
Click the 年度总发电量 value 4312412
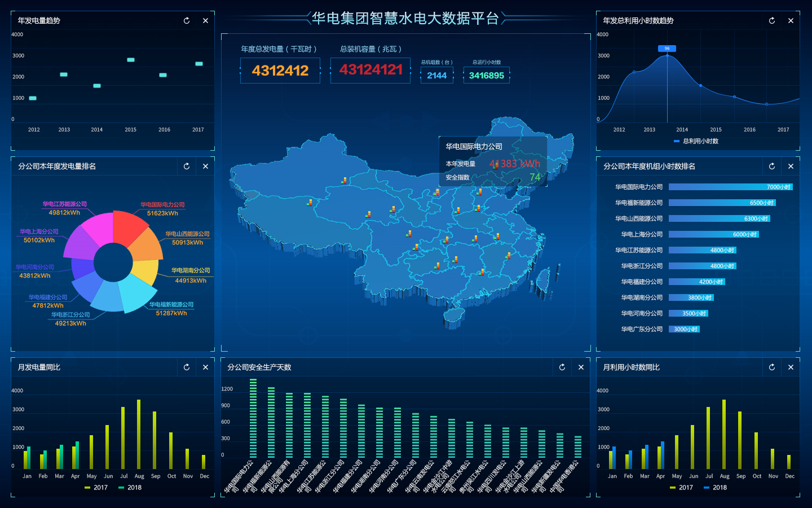click(x=280, y=71)
